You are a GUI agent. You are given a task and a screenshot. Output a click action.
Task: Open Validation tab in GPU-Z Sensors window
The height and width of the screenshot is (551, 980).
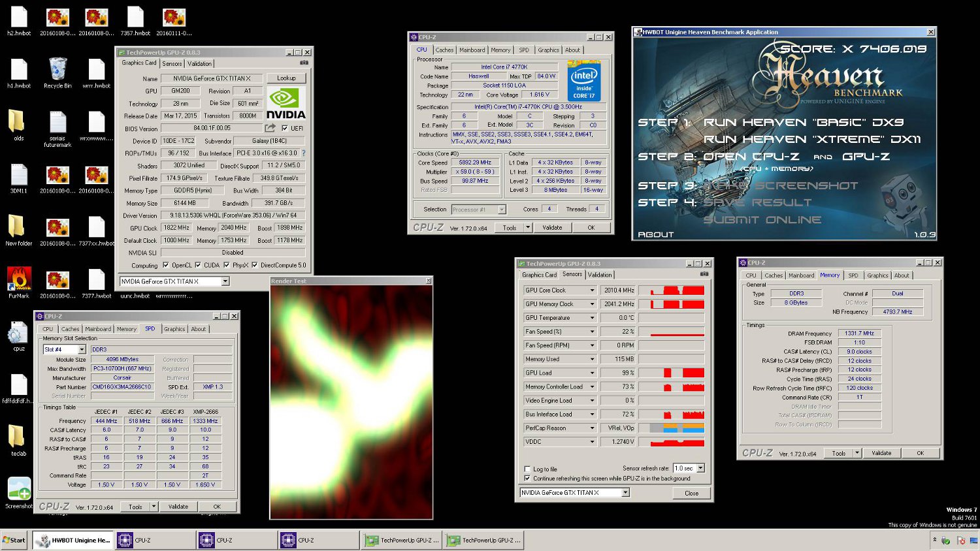(x=600, y=275)
